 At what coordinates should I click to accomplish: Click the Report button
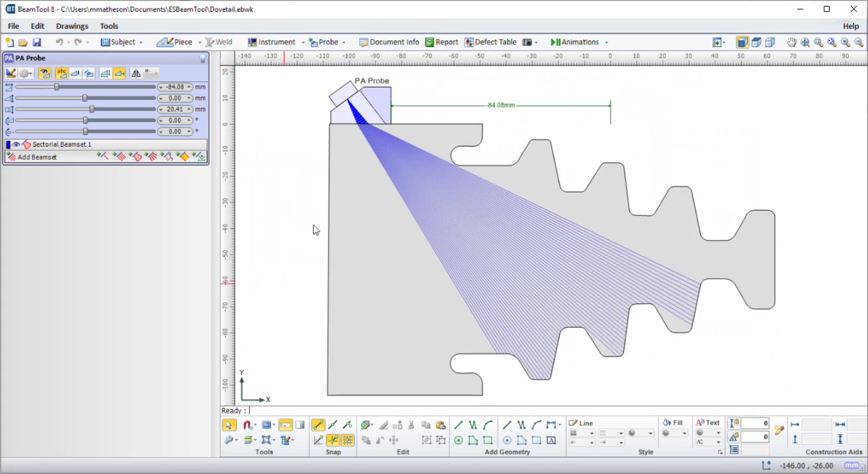click(x=441, y=42)
